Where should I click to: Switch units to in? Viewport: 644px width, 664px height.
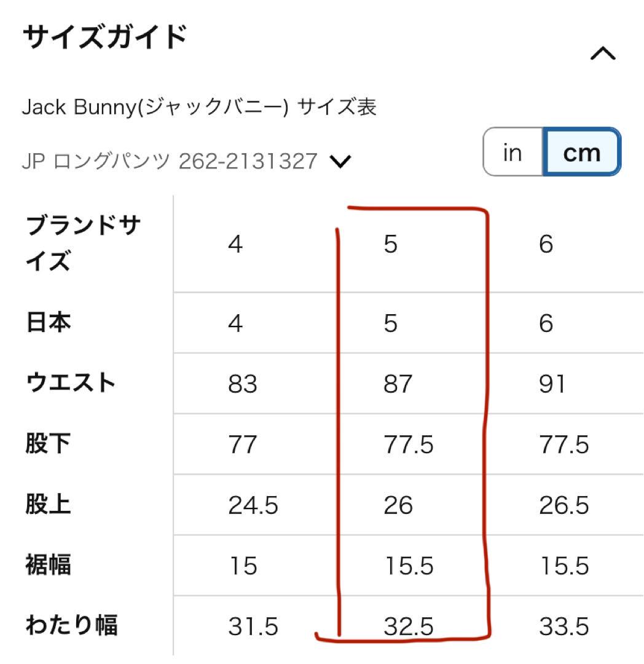point(512,152)
